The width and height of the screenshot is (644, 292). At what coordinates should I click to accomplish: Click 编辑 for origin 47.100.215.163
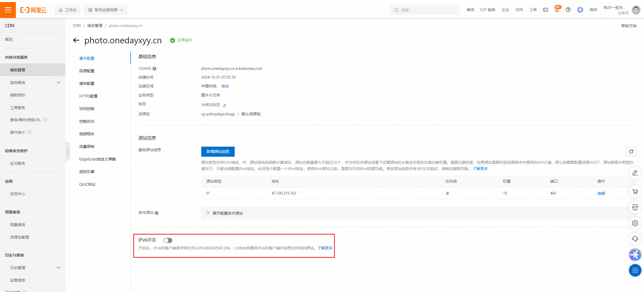[601, 193]
